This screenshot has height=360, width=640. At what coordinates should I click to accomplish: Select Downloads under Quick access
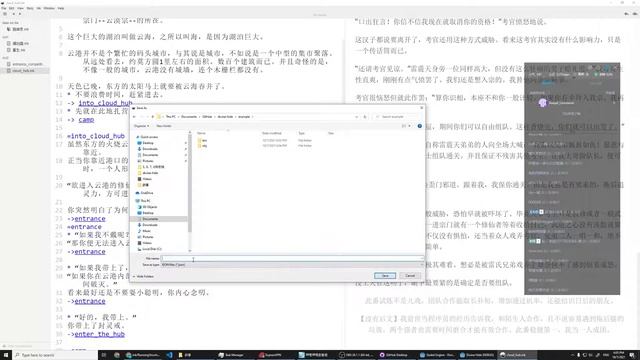click(x=150, y=149)
